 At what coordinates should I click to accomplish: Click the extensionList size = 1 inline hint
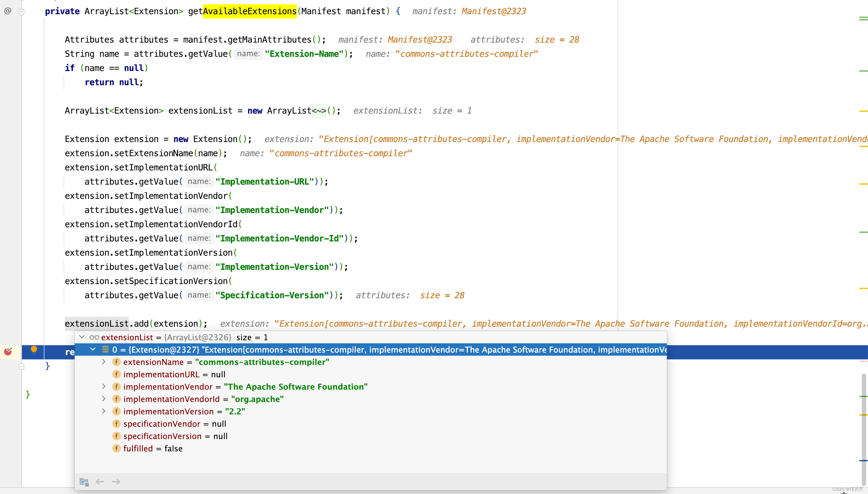tap(412, 111)
